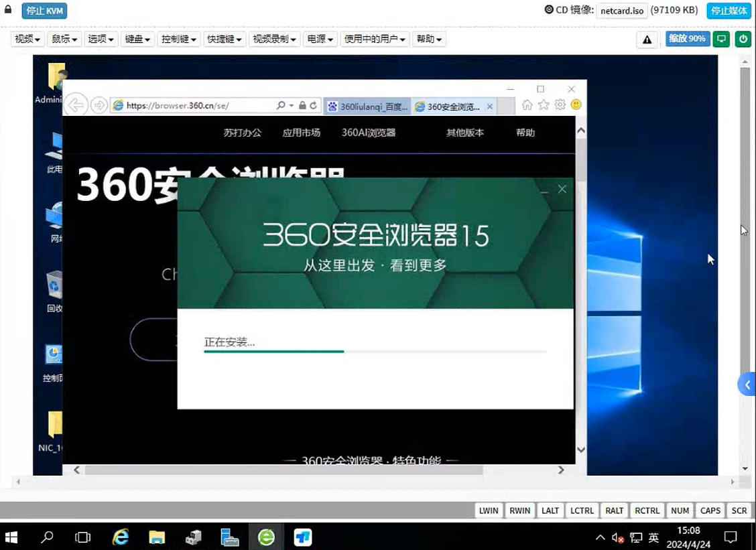
Task: Click the green 360 browser taskbar icon
Action: [266, 537]
